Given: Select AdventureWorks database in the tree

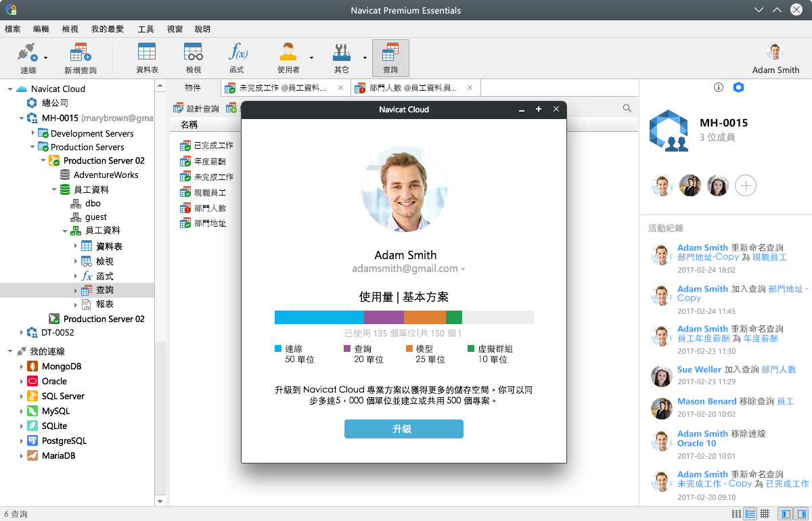Looking at the screenshot, I should (99, 175).
